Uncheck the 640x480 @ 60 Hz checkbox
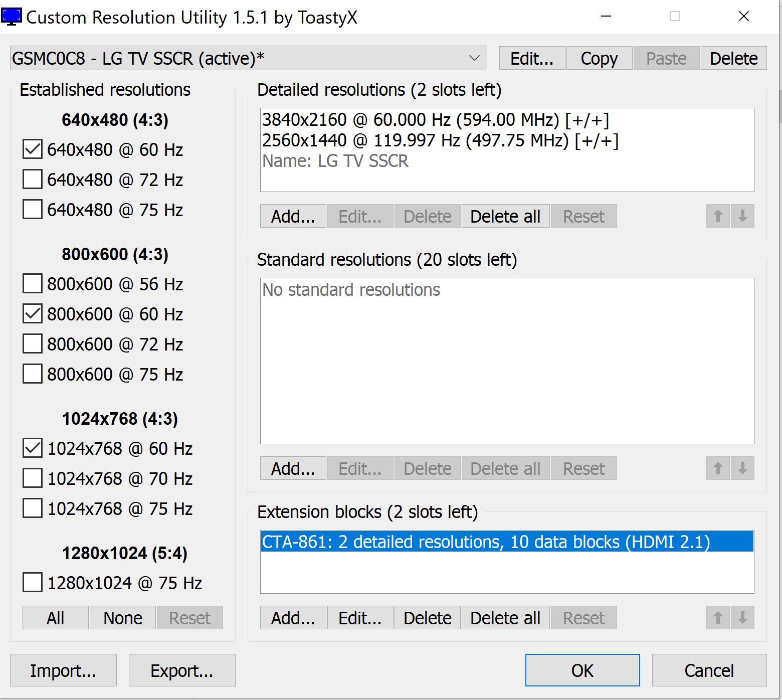This screenshot has height=700, width=782. point(33,149)
